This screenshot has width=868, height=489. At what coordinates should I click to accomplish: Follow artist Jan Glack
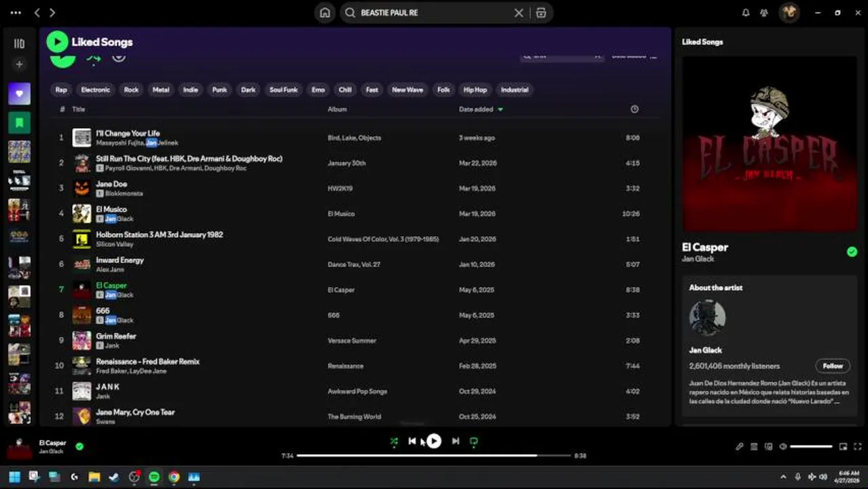click(833, 366)
